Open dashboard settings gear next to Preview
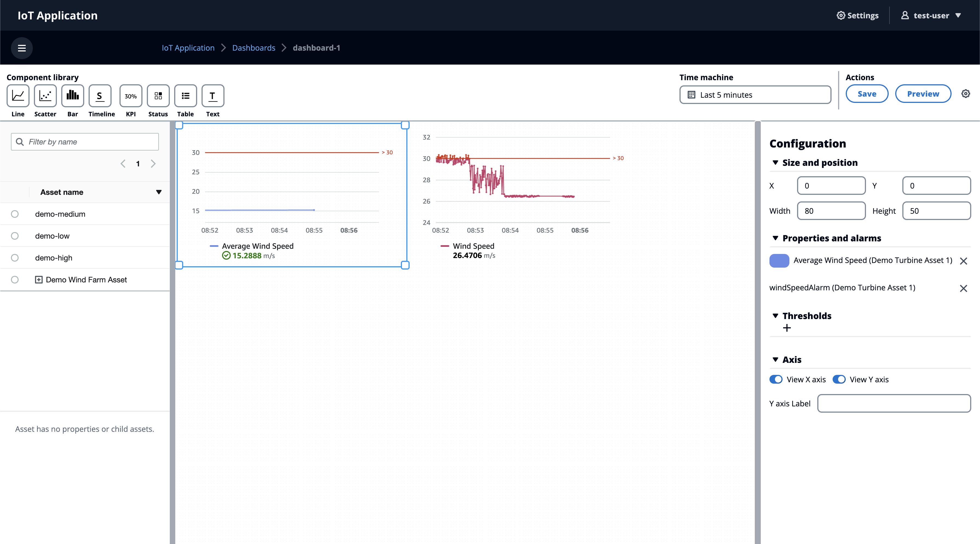980x544 pixels. (966, 94)
